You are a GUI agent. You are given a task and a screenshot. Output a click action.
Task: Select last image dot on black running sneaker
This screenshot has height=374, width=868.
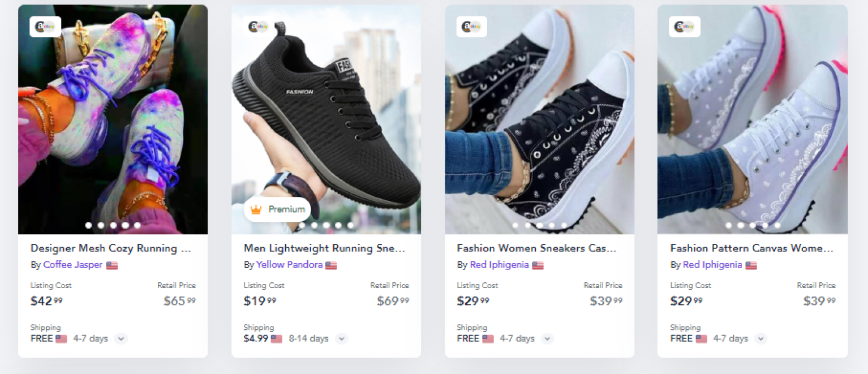point(351,225)
